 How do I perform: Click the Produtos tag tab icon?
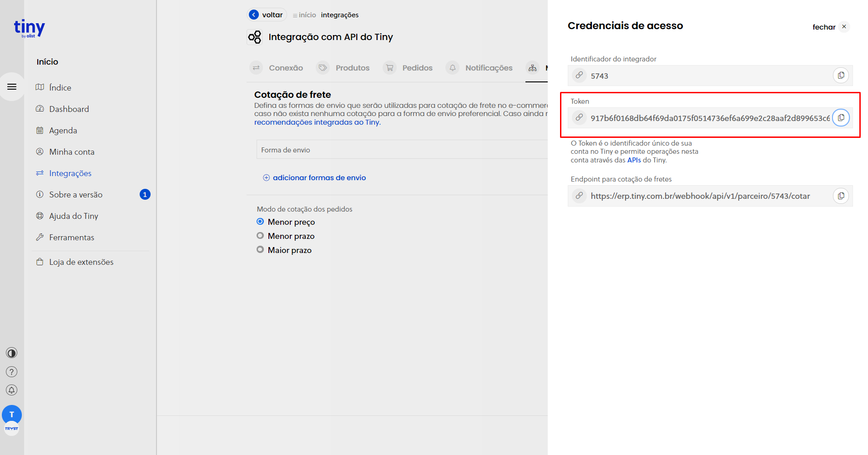(323, 68)
